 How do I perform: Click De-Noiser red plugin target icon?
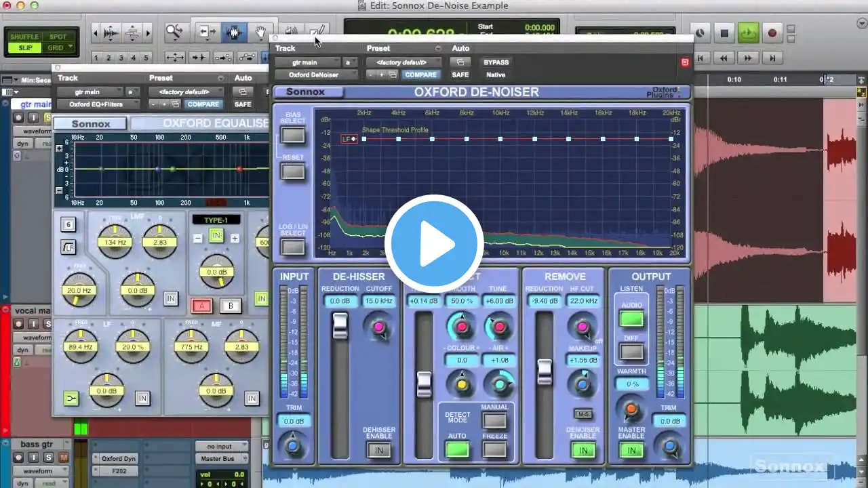[685, 62]
